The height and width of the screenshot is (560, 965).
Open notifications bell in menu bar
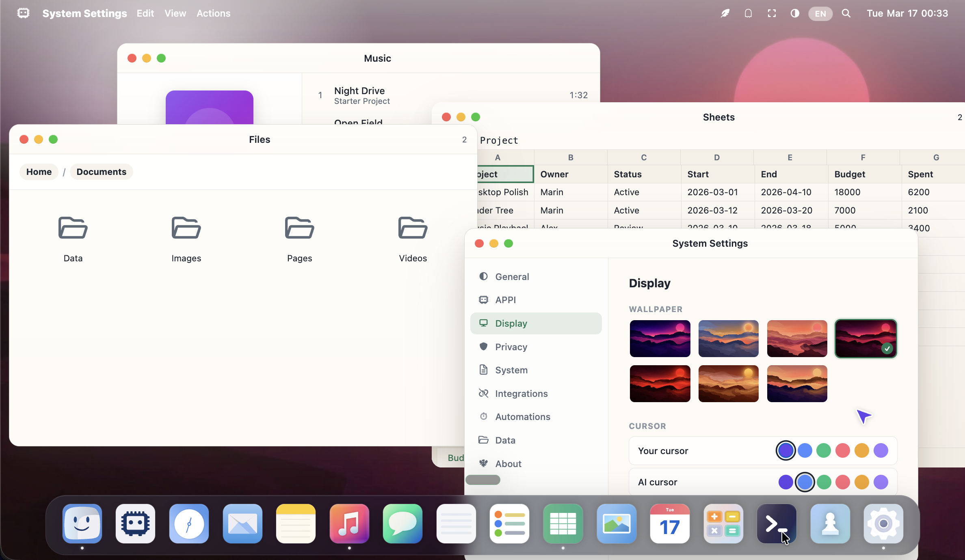(748, 13)
